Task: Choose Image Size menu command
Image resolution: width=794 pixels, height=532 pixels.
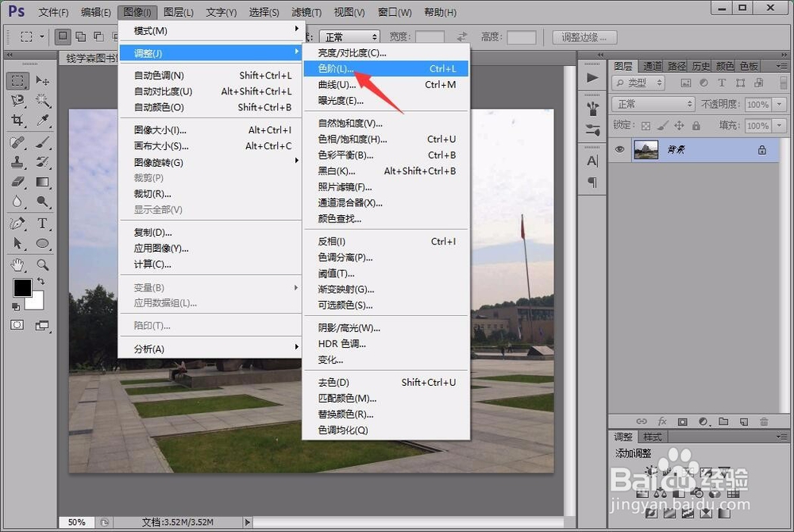Action: (x=210, y=130)
